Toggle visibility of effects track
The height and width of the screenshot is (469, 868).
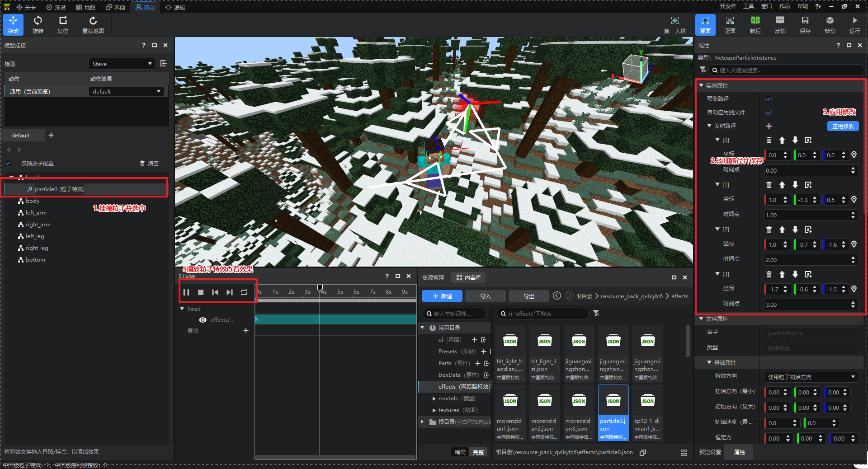(x=203, y=320)
